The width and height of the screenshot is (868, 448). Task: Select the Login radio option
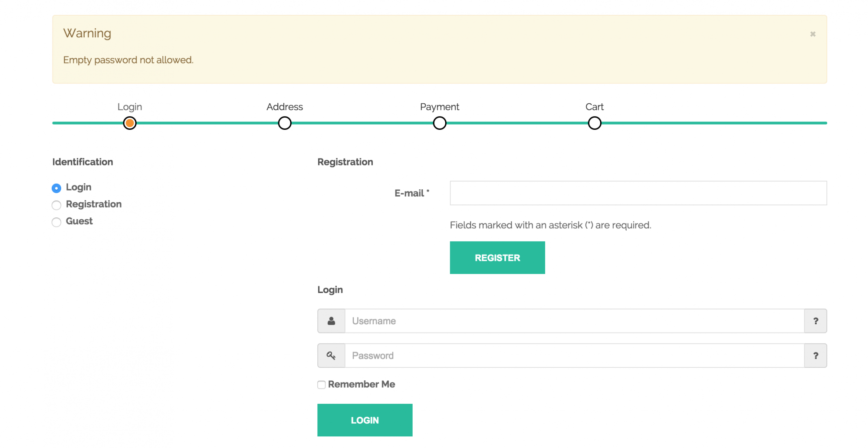[56, 188]
